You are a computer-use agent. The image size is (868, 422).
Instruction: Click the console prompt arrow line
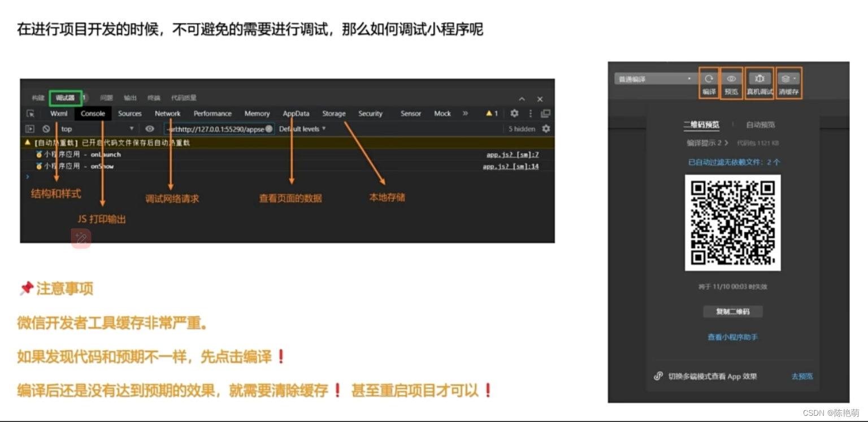pyautogui.click(x=287, y=177)
